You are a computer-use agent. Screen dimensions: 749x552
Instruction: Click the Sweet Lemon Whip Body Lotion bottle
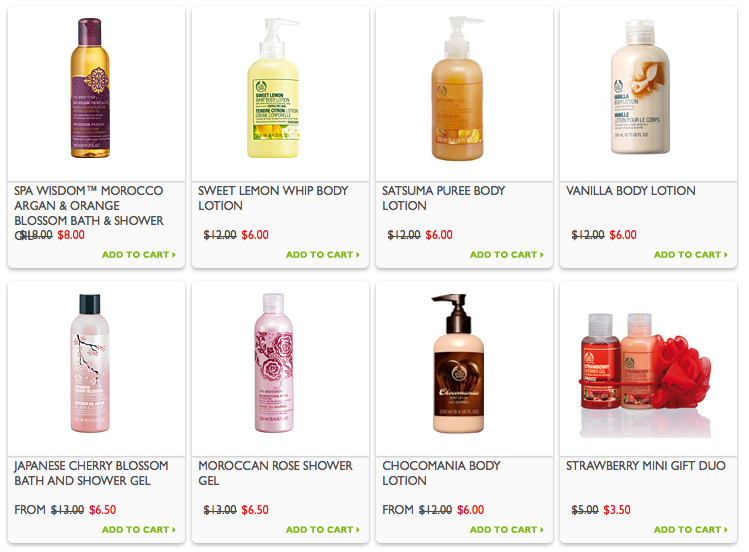point(274,88)
